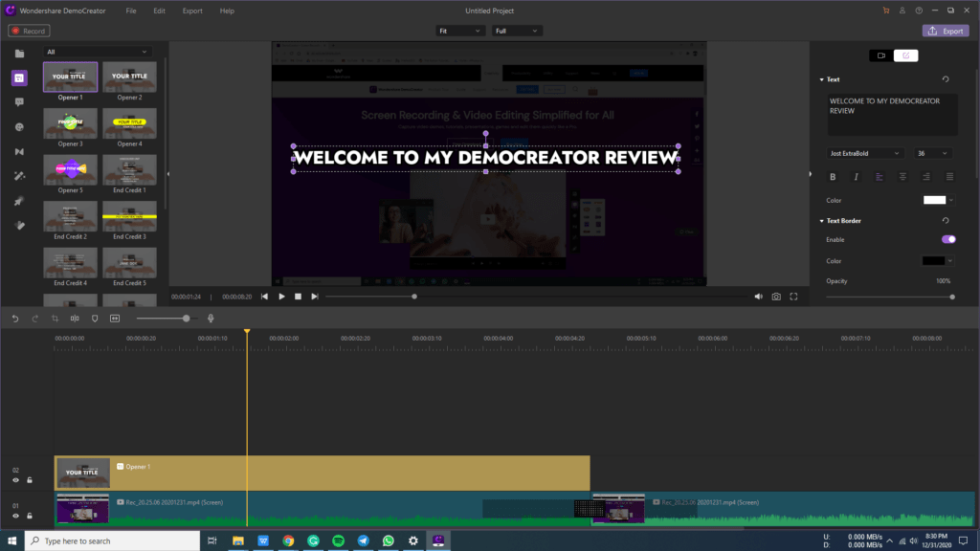
Task: Open the stickers sidebar icon
Action: point(19,127)
